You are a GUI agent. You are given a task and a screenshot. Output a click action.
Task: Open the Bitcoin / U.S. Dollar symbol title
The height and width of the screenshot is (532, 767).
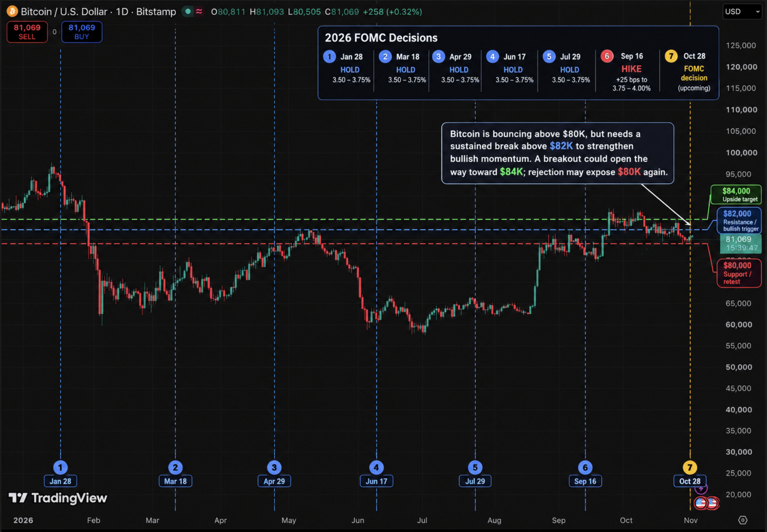tap(98, 11)
